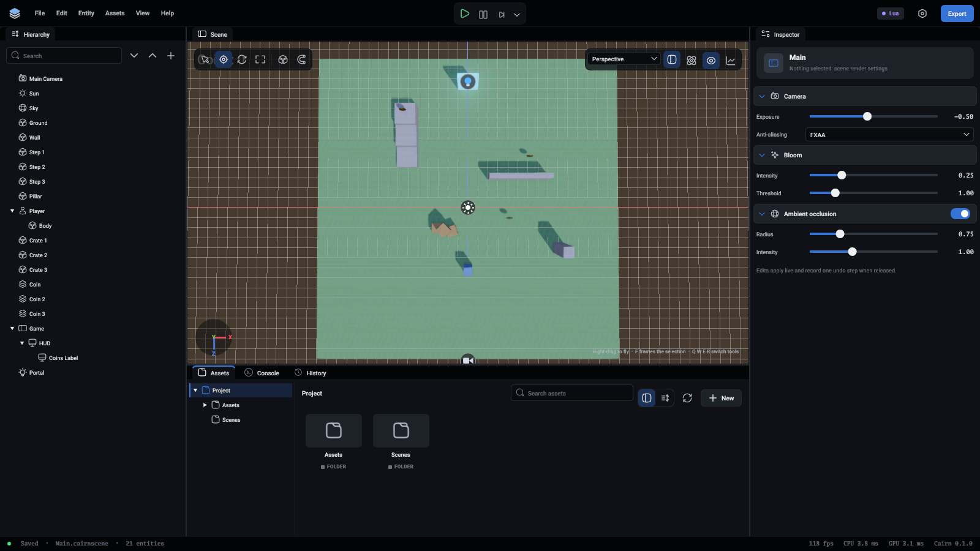980x551 pixels.
Task: Switch to the History tab
Action: tap(311, 373)
